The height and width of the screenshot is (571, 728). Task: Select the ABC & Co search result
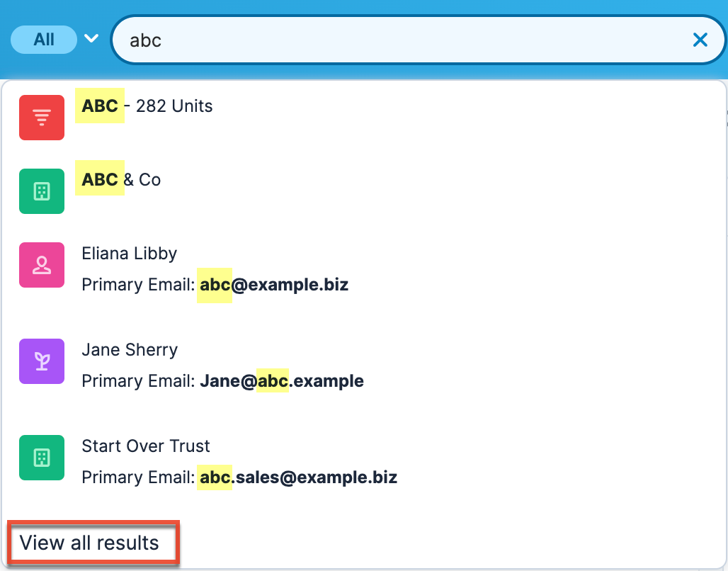[x=117, y=179]
